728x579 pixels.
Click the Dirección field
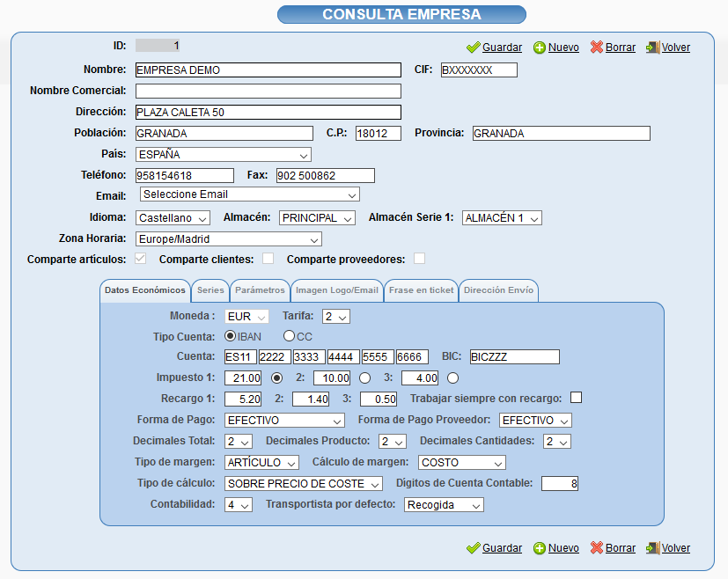[x=268, y=113]
